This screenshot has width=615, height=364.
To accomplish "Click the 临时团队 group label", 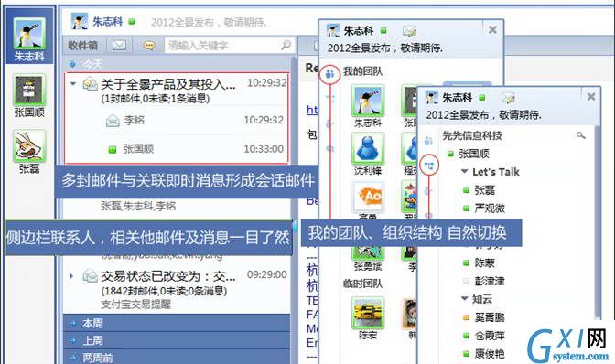I will (x=362, y=284).
